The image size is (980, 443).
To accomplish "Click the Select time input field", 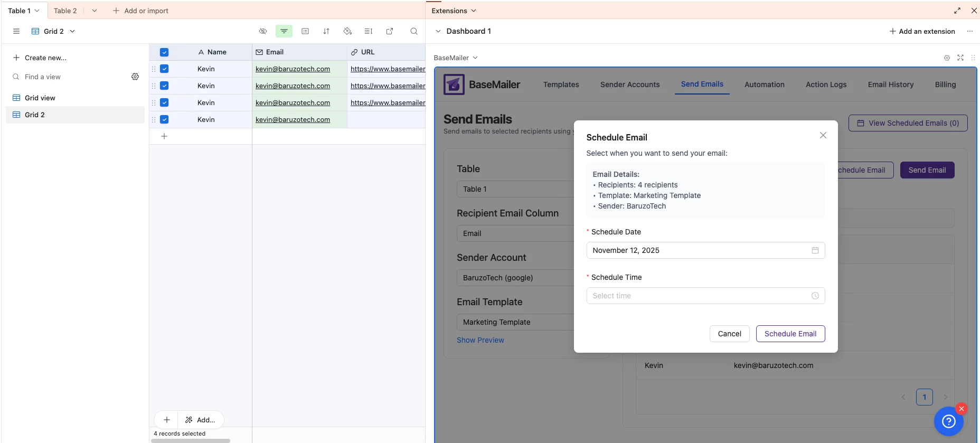I will pyautogui.click(x=705, y=296).
